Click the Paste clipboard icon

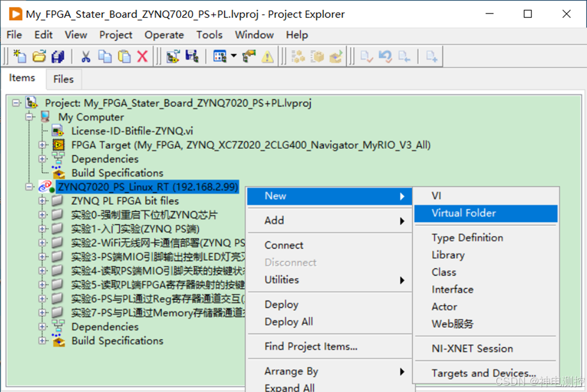coord(124,56)
